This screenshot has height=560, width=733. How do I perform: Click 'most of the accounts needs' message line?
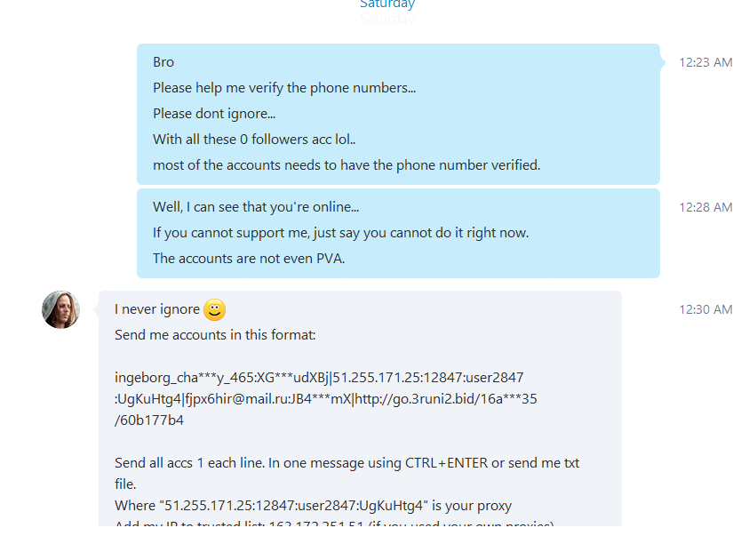(347, 165)
